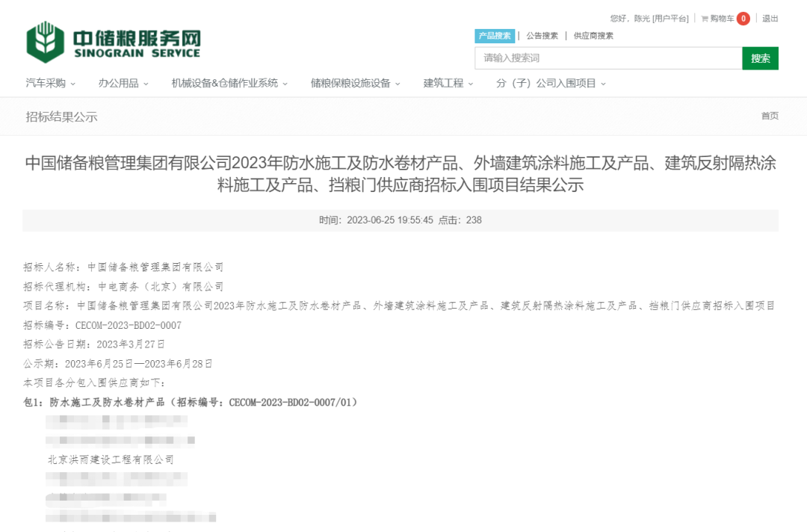
Task: Expand 储粮保粮设施设备 menu
Action: tap(355, 84)
